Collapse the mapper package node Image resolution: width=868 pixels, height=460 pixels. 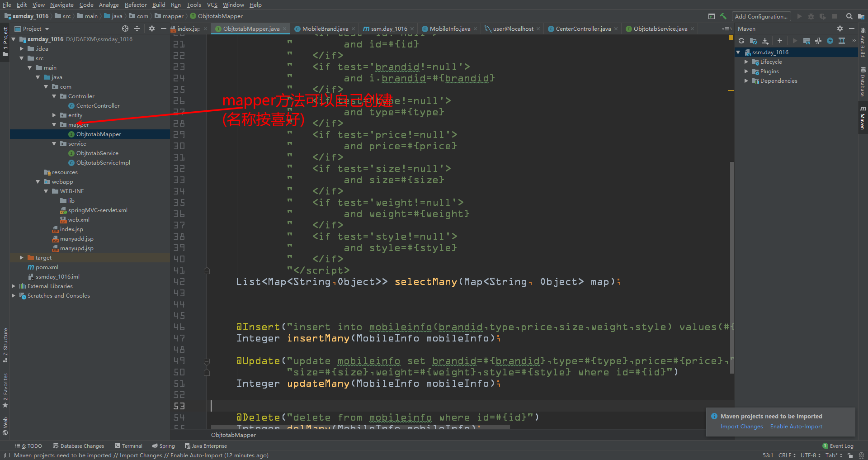pos(54,125)
